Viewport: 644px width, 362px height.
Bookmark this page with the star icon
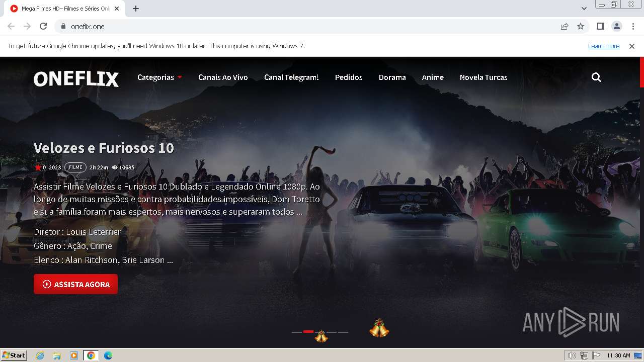[581, 26]
